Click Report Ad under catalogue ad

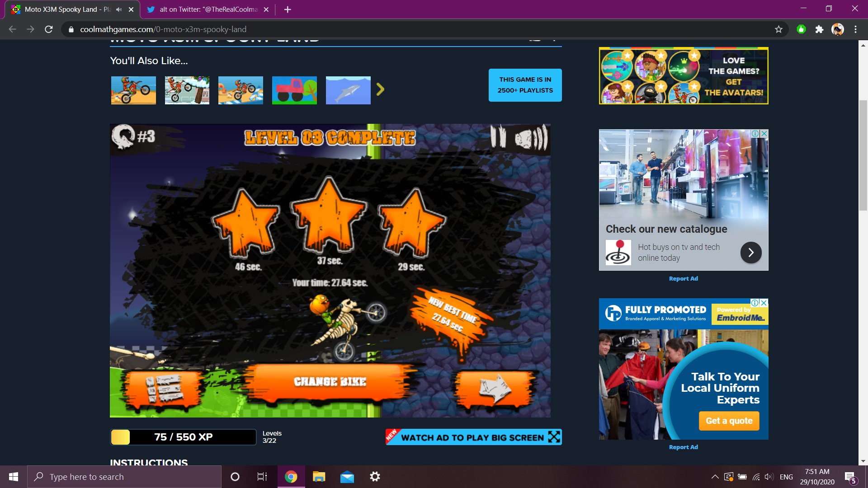point(683,278)
